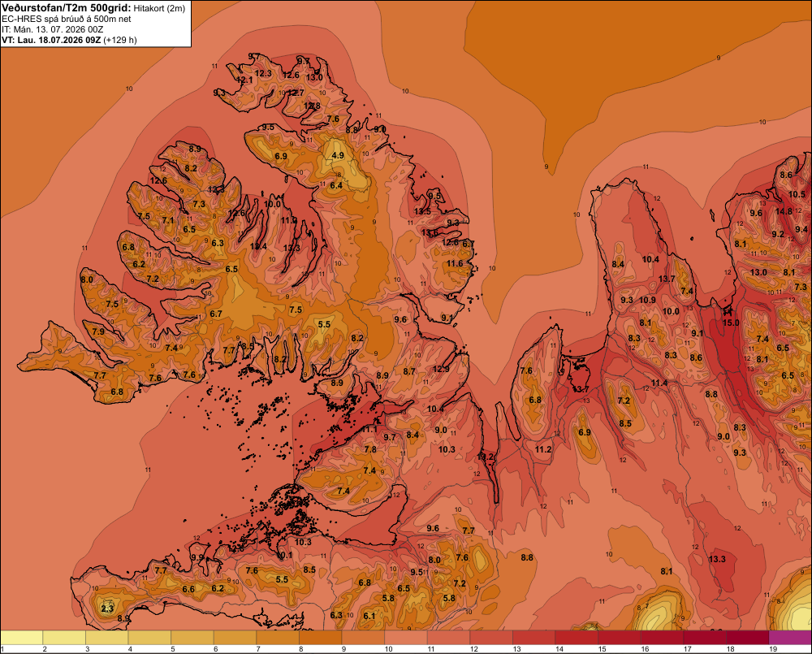Screen dimensions: 812x654
Task: Click the EC-HRES spá brúuð á 500m net text
Action: (67, 19)
